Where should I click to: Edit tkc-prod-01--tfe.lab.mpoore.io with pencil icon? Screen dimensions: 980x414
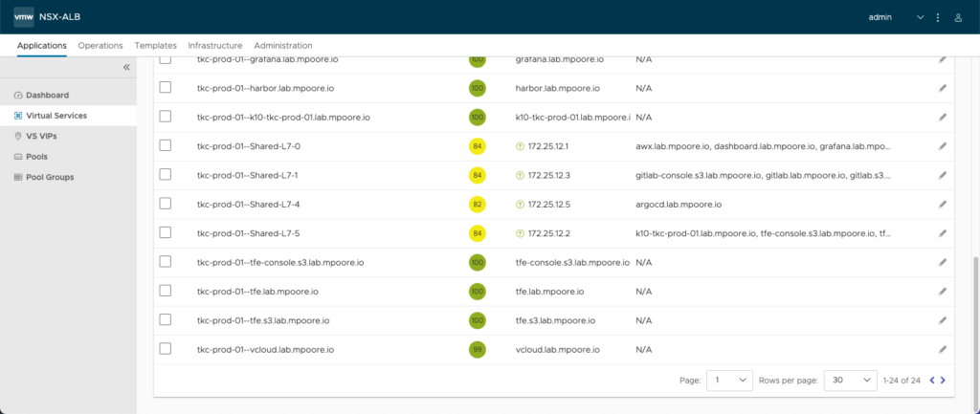pyautogui.click(x=943, y=292)
